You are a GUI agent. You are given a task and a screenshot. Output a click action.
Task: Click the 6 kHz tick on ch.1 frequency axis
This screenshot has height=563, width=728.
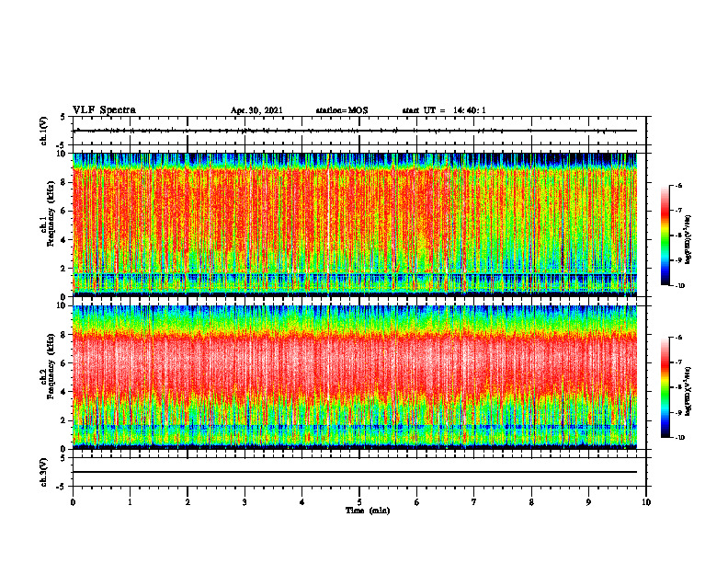click(x=63, y=211)
